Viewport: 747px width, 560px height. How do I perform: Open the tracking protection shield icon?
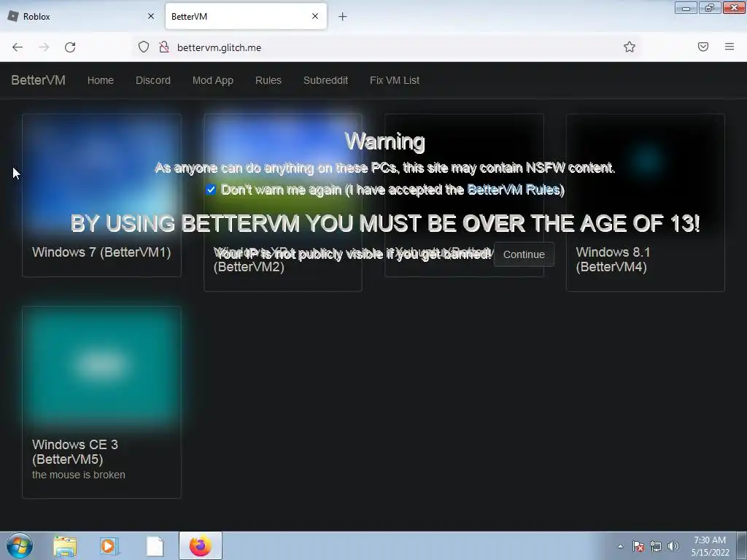(144, 47)
